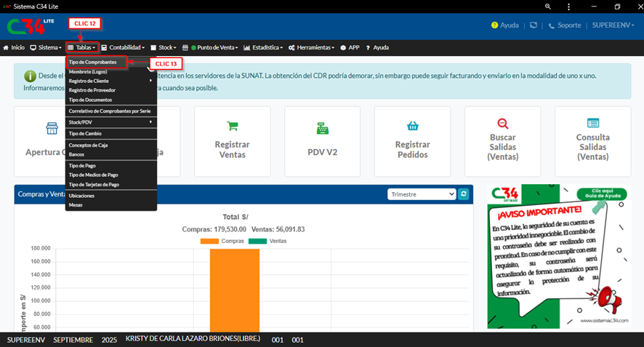Expand the SUPEREENV user dropdown
The width and height of the screenshot is (644, 347).
click(x=615, y=25)
